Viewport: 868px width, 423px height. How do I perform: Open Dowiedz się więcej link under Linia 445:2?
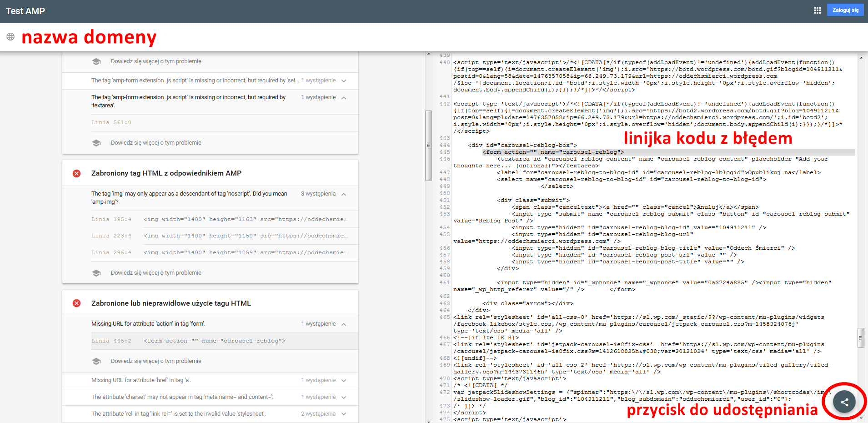point(156,361)
